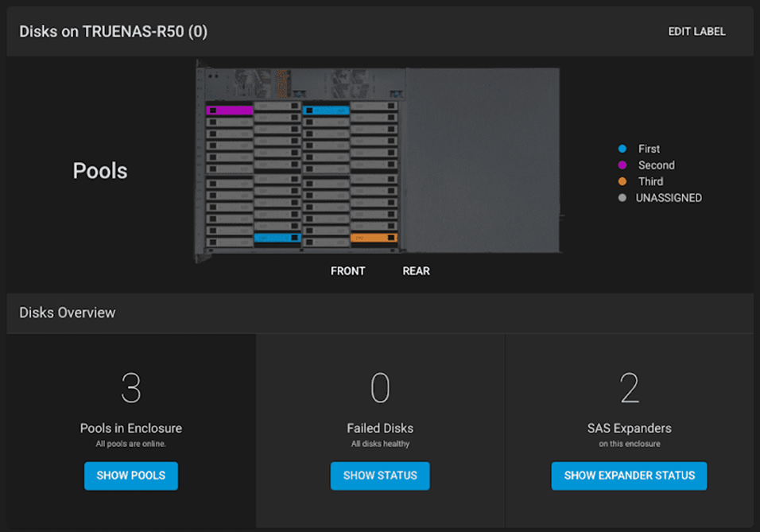Click the magenta Second pool legend dot
Screen dimensions: 760x532
tap(622, 165)
